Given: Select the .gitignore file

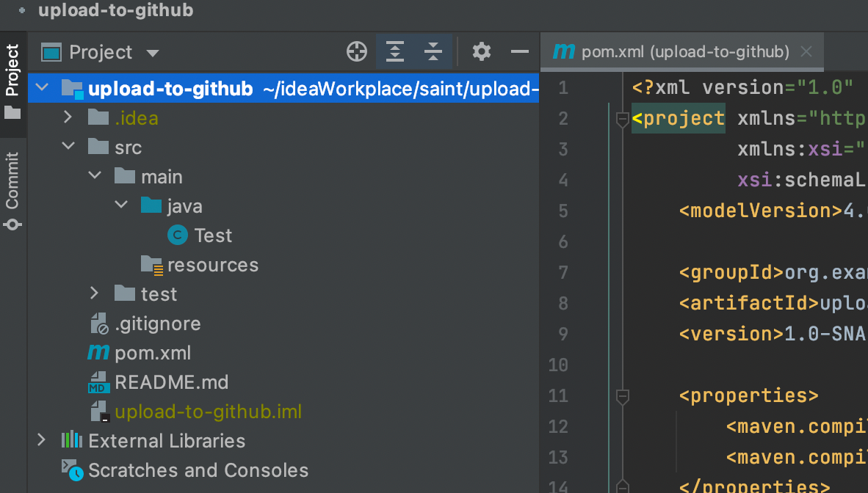Looking at the screenshot, I should pos(157,324).
